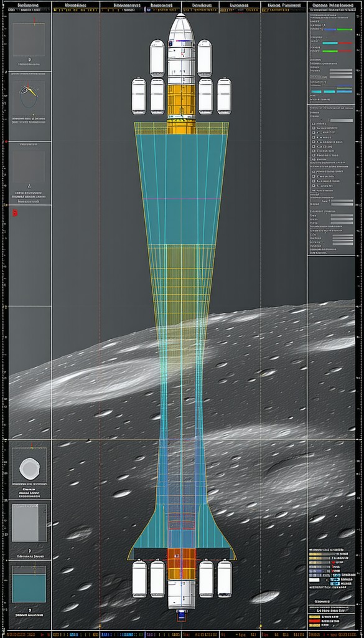
Task: Select the bottom-right white booster tank
Action: click(224, 578)
